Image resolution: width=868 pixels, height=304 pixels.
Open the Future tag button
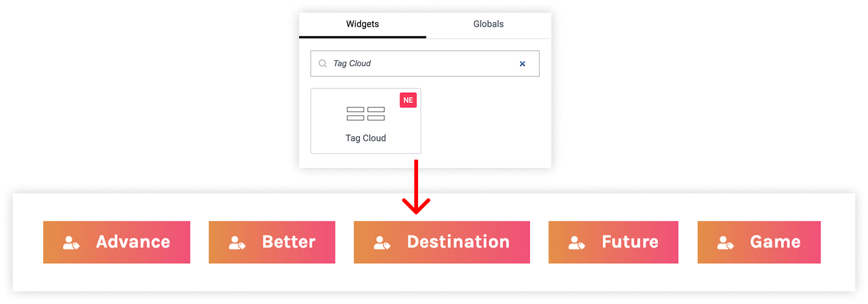[613, 242]
